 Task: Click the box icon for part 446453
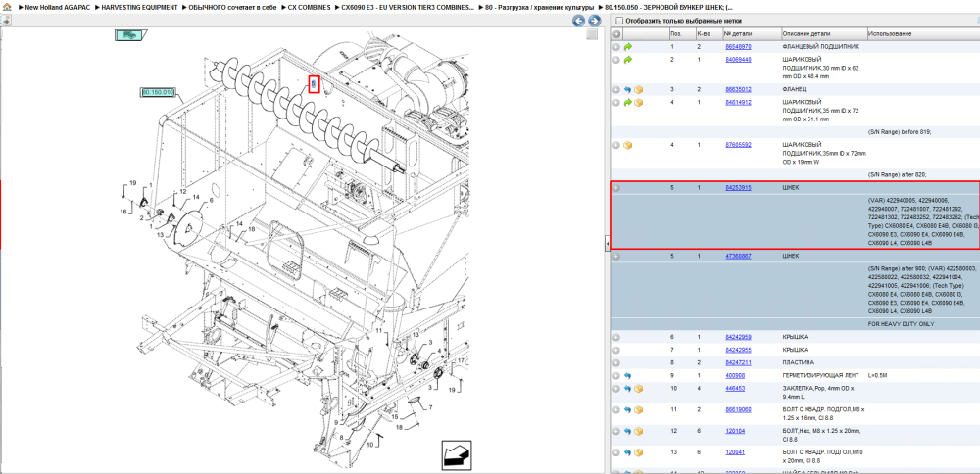click(639, 389)
